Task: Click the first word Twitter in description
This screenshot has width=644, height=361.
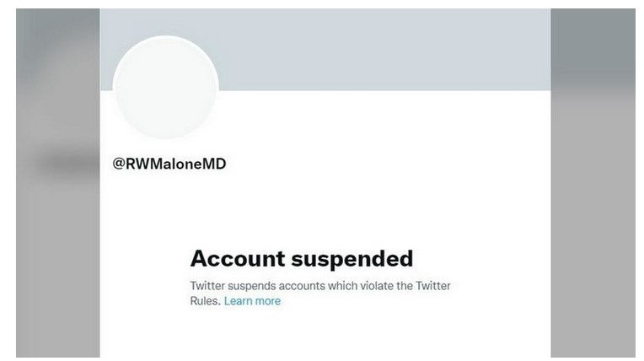Action: point(207,286)
